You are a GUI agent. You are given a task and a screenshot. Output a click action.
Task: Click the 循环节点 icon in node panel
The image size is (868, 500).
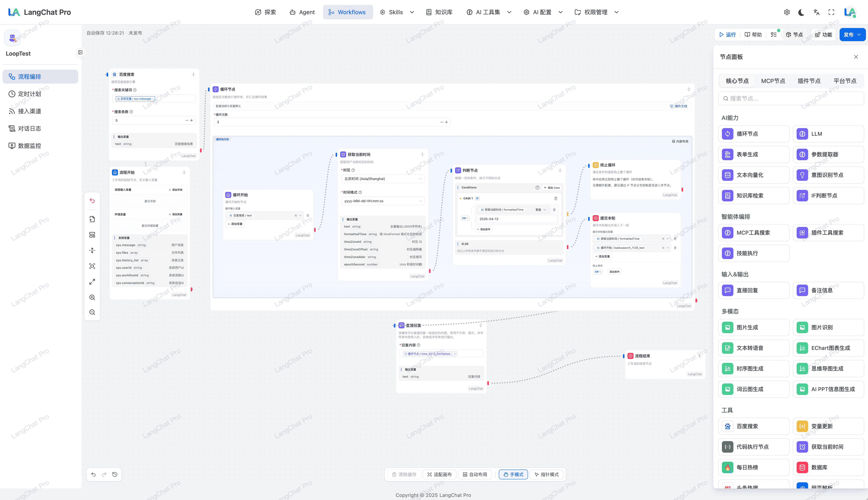(727, 134)
